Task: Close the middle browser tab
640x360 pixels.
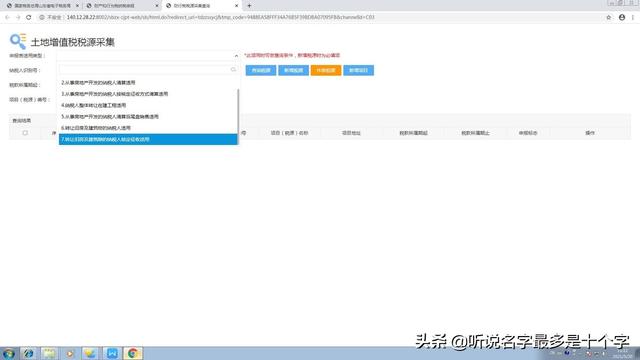Action: click(x=157, y=6)
